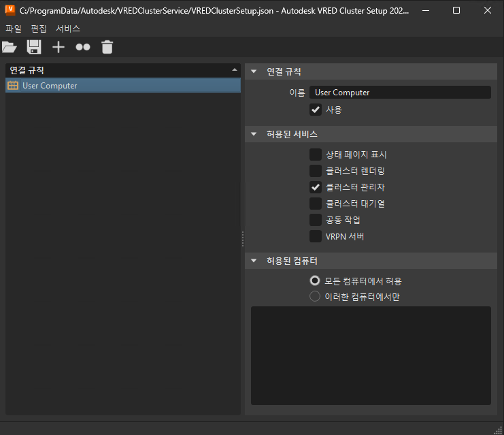Duplicate the rule with two-dots icon
Image resolution: width=504 pixels, height=435 pixels.
tap(83, 47)
